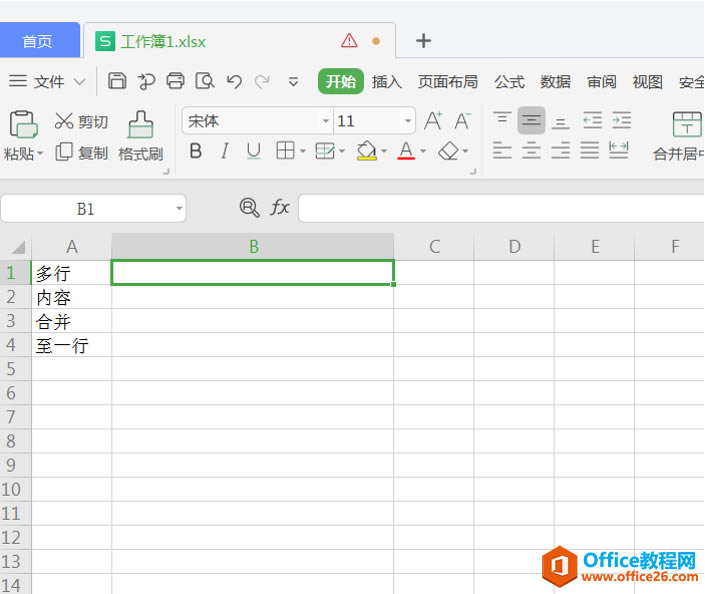Select cell A3 containing 合并
The image size is (705, 594).
click(x=71, y=321)
